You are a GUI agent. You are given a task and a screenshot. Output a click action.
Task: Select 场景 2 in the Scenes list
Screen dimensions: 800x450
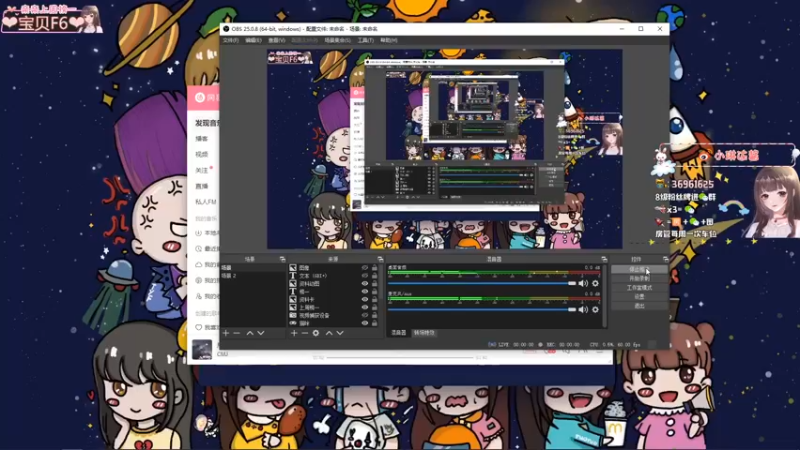coord(253,276)
